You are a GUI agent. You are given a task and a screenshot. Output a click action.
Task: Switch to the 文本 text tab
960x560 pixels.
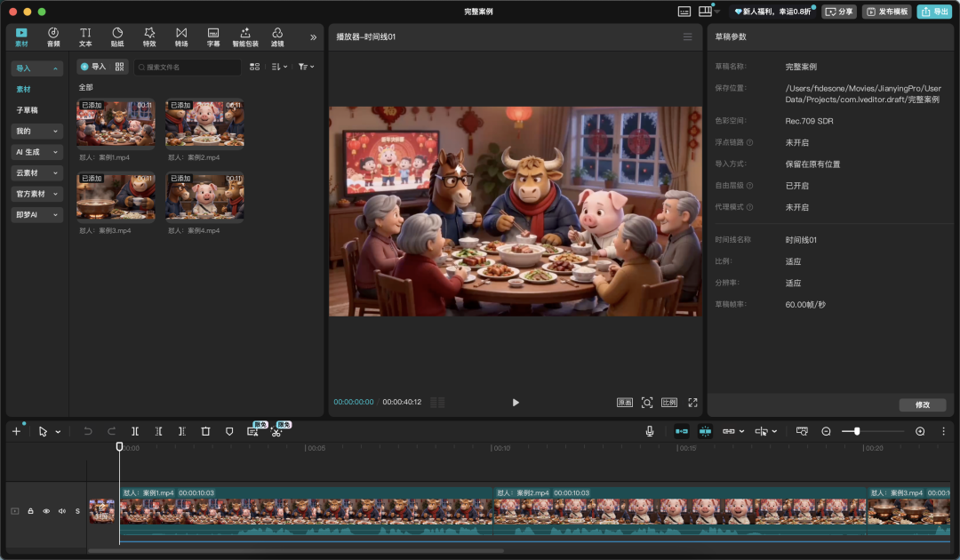point(85,36)
